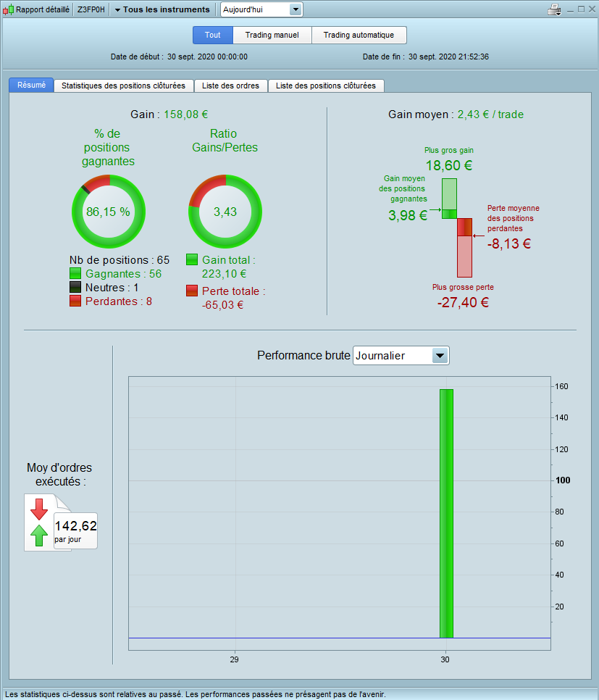Image resolution: width=599 pixels, height=700 pixels.
Task: Click the -65,03 € total loss value
Action: pyautogui.click(x=223, y=305)
